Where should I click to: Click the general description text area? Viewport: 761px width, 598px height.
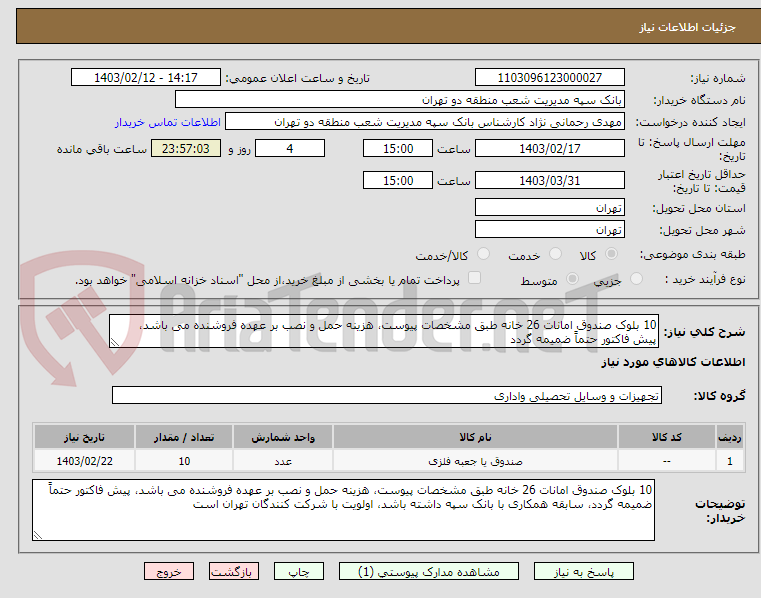tap(383, 331)
